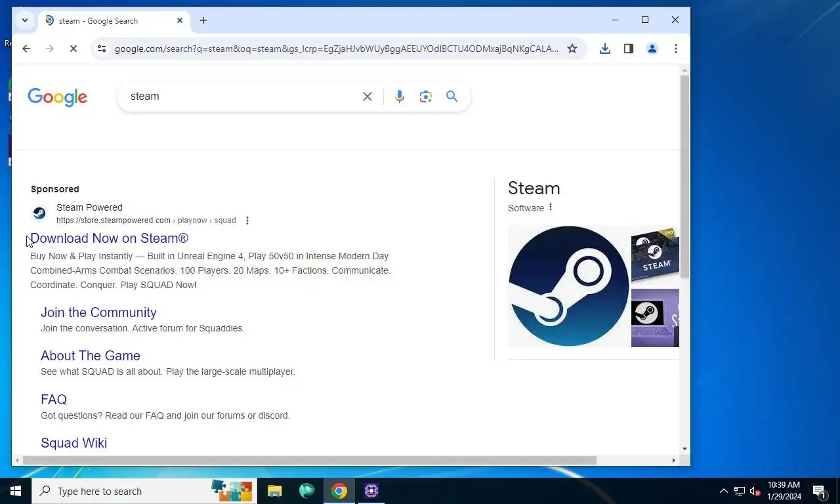This screenshot has width=840, height=504.
Task: Click the horizontal scrollbar thumb
Action: point(309,460)
